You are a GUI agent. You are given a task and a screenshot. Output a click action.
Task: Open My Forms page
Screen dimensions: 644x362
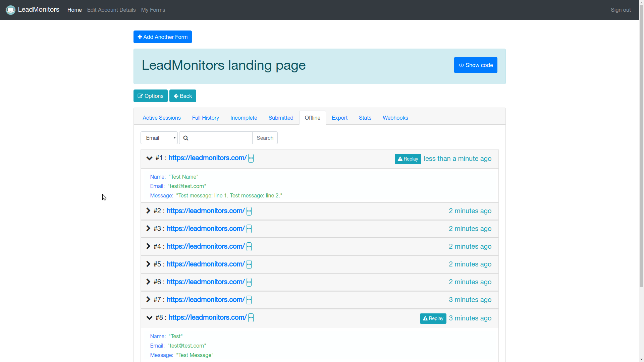click(x=153, y=10)
